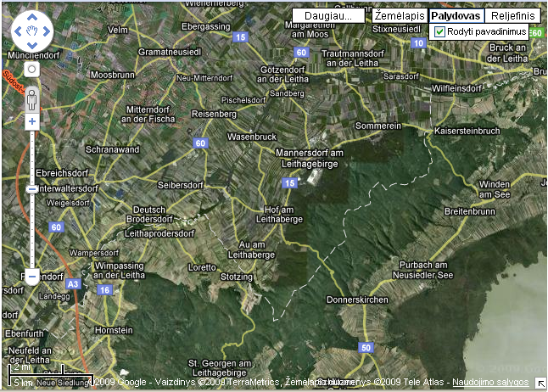
Task: Pan the map left with the west arrow
Action: (18, 31)
